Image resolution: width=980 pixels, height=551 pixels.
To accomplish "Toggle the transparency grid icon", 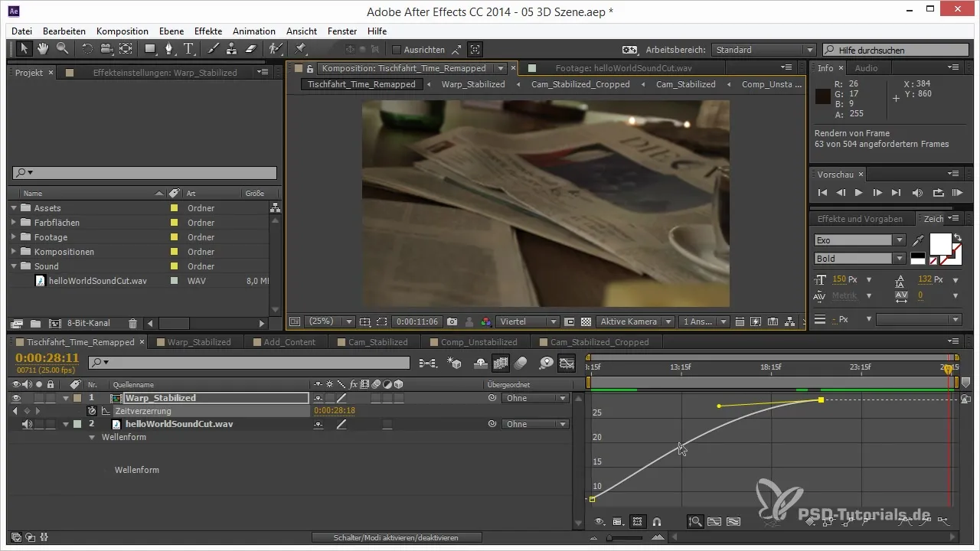I will [586, 322].
